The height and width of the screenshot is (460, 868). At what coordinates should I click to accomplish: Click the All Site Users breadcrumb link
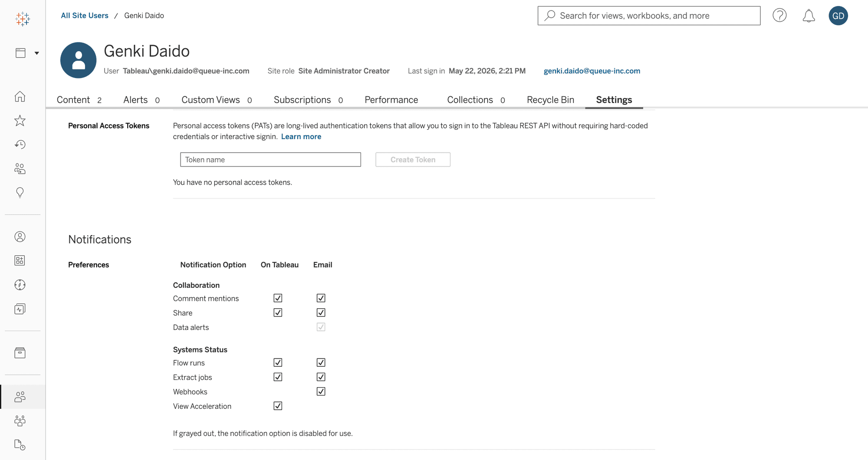[x=85, y=16]
